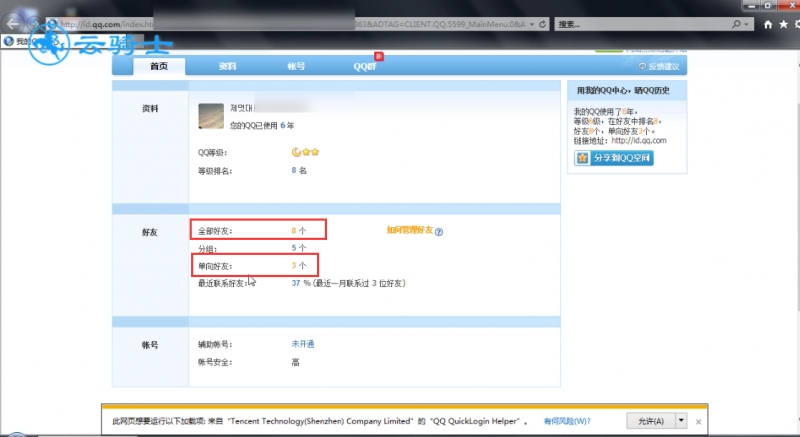The width and height of the screenshot is (800, 437).
Task: Click the star icon on 分享到QQ空间
Action: [x=583, y=158]
